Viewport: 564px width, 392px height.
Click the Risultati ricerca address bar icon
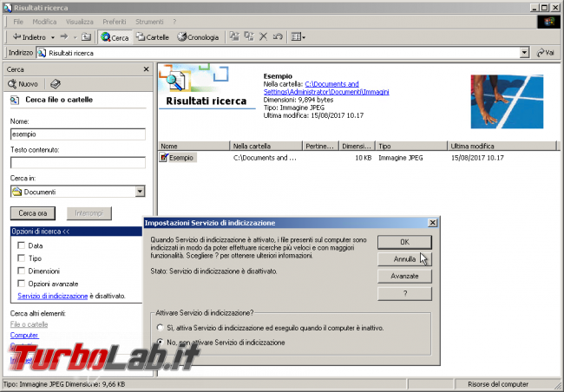click(x=43, y=53)
